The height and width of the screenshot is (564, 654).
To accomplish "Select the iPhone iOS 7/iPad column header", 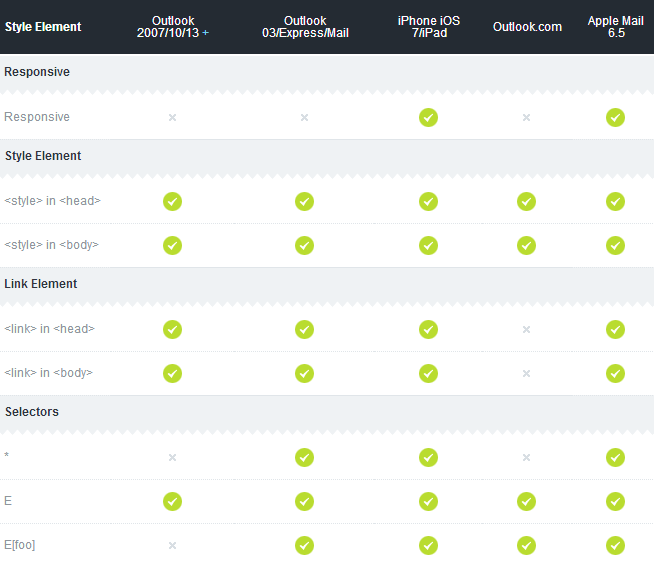I will point(429,27).
